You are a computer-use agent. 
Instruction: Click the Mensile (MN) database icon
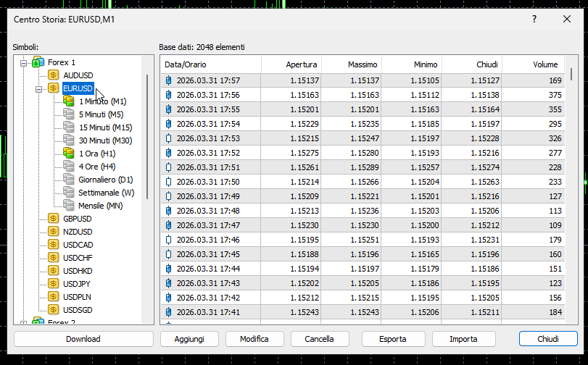(68, 206)
